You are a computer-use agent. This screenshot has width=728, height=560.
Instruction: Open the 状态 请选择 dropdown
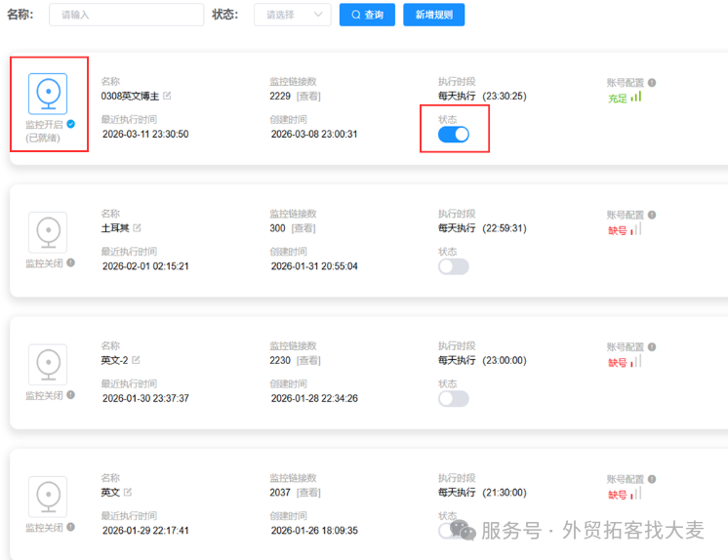click(x=293, y=15)
